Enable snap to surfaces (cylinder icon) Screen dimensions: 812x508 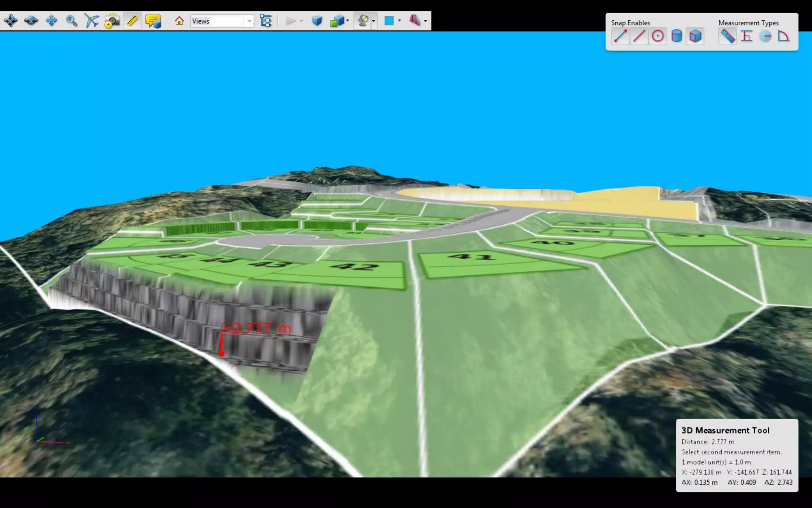pyautogui.click(x=676, y=37)
